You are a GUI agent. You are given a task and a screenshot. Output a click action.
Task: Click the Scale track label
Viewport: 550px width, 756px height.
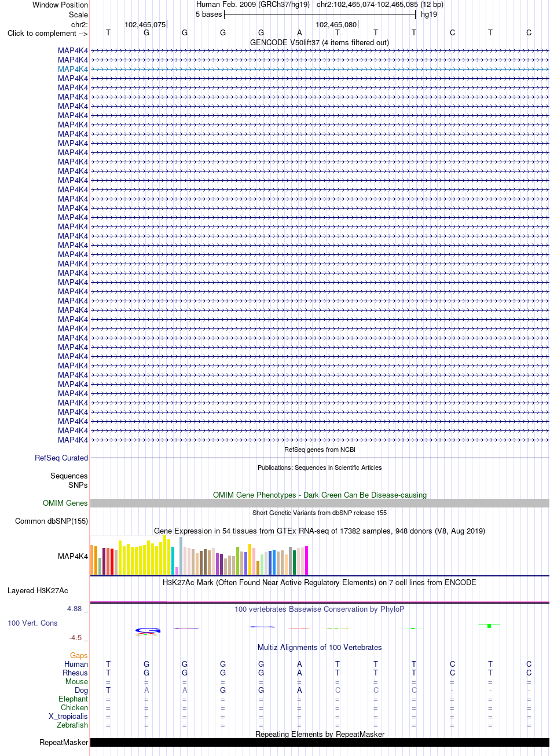[78, 14]
